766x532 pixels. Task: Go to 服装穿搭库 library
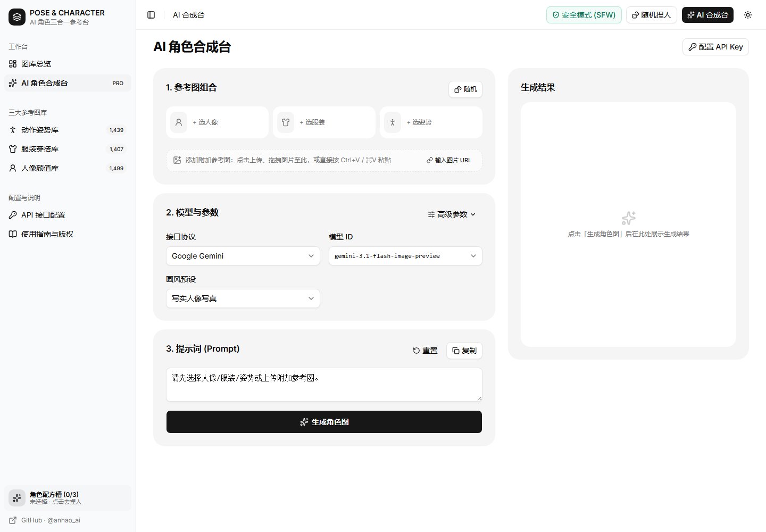point(68,149)
